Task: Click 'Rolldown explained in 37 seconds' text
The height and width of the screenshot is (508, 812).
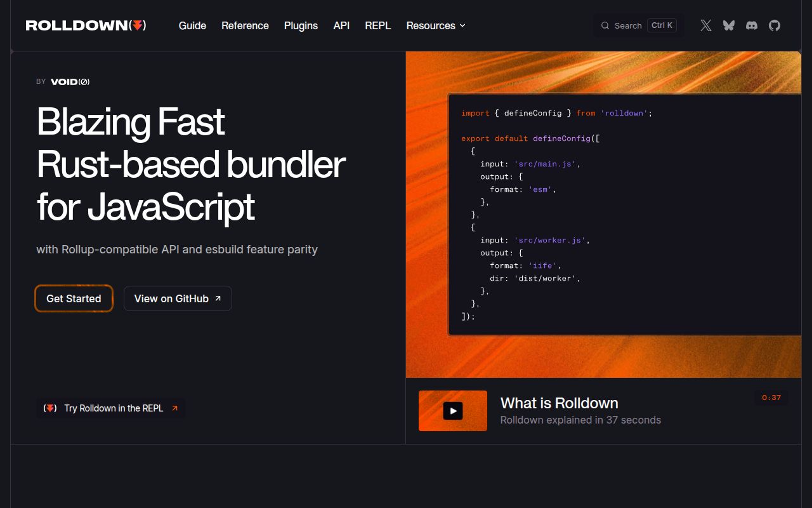Action: (580, 420)
